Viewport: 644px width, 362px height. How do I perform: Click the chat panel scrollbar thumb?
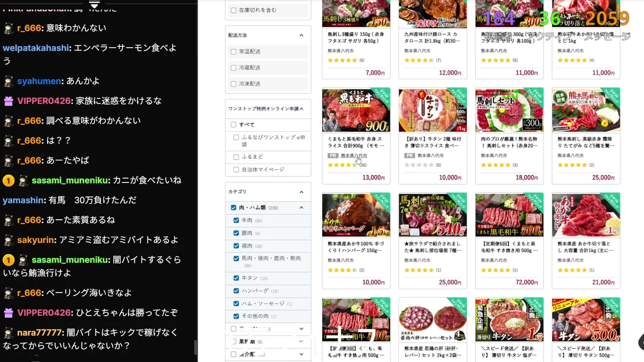196,347
